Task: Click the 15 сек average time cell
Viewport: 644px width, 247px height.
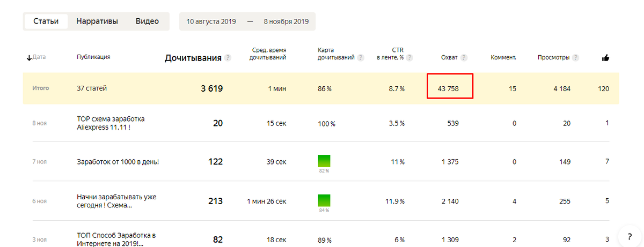Action: coord(276,123)
